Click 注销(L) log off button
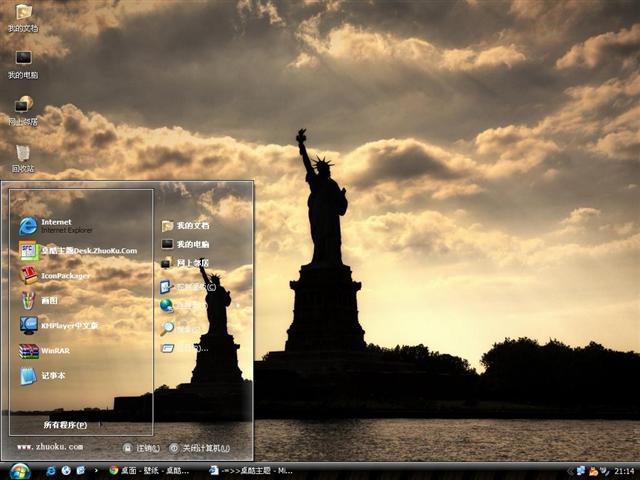 point(141,448)
